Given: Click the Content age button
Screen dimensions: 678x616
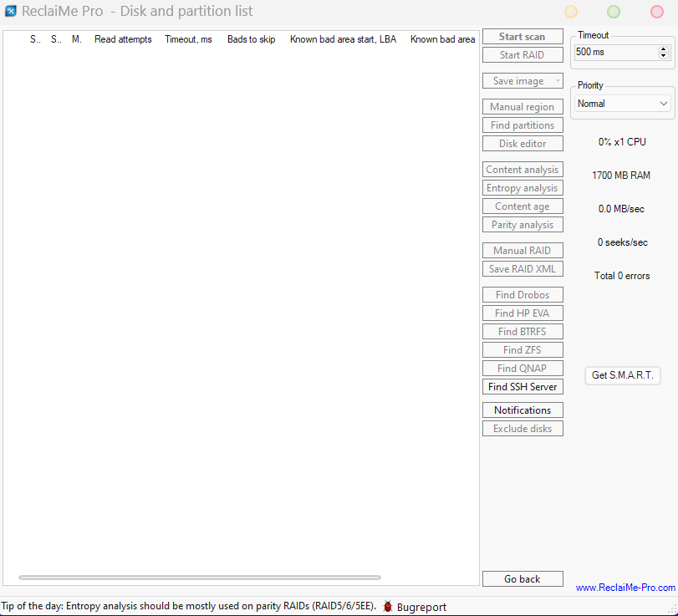Looking at the screenshot, I should coord(523,206).
